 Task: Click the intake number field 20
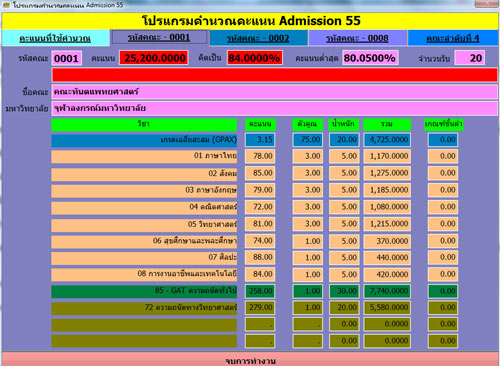[x=470, y=58]
